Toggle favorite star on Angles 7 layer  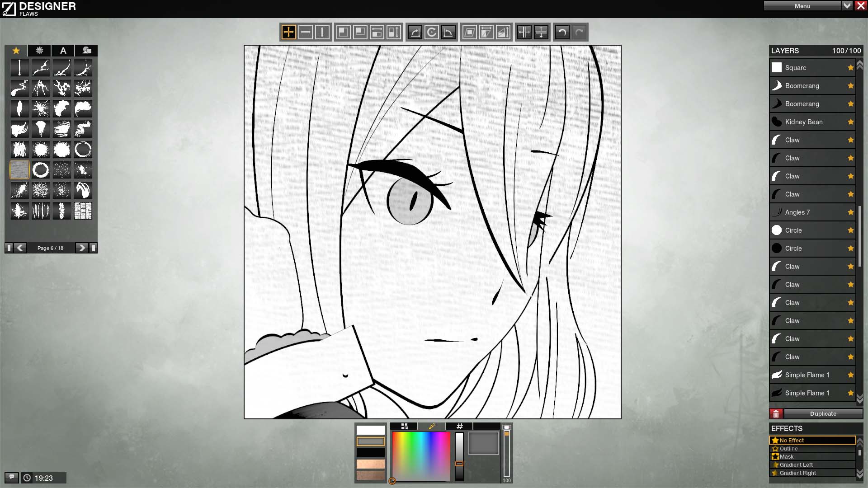click(850, 212)
